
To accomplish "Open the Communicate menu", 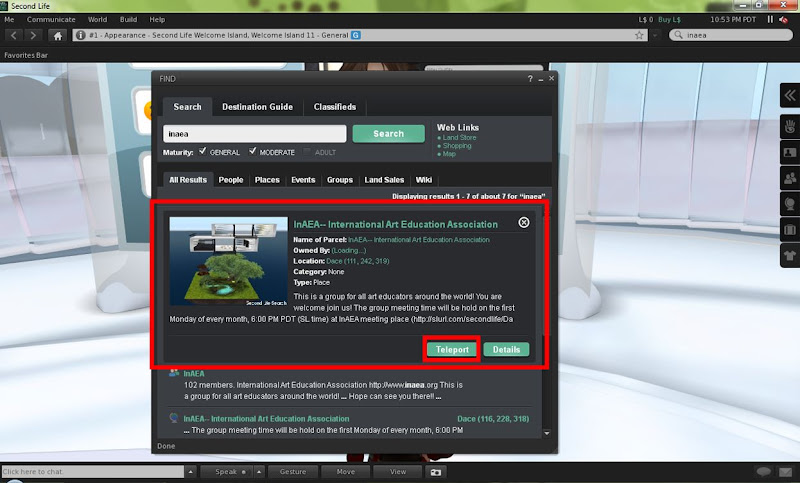I will (x=51, y=19).
